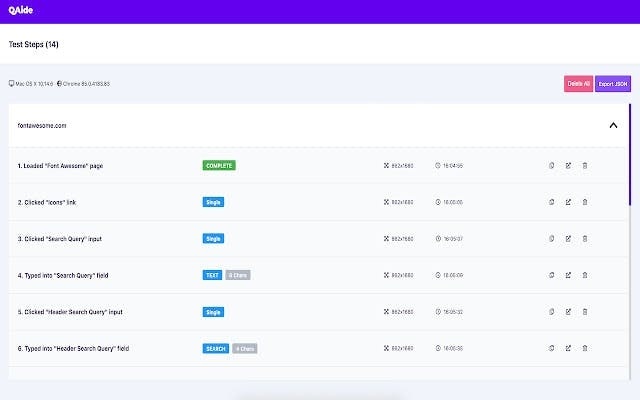Click the screen-size icon in step 1 row
This screenshot has width=640, height=400.
[x=386, y=166]
